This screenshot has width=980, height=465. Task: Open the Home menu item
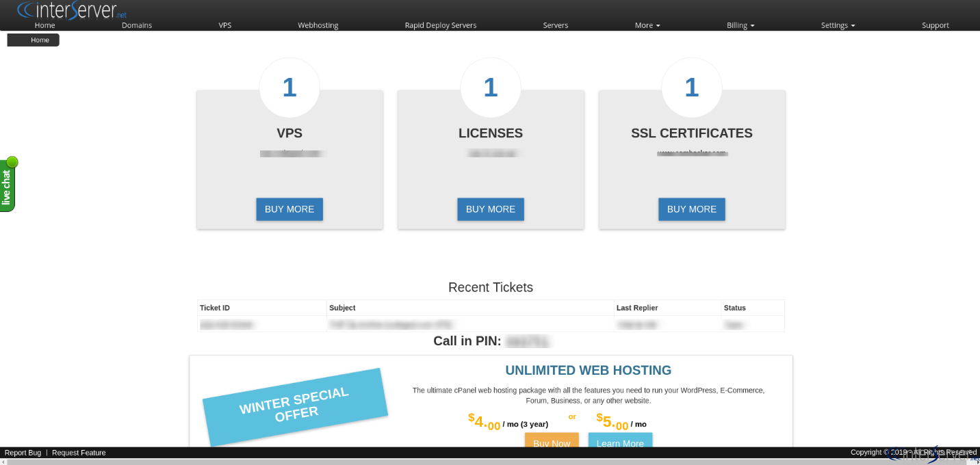coord(44,25)
